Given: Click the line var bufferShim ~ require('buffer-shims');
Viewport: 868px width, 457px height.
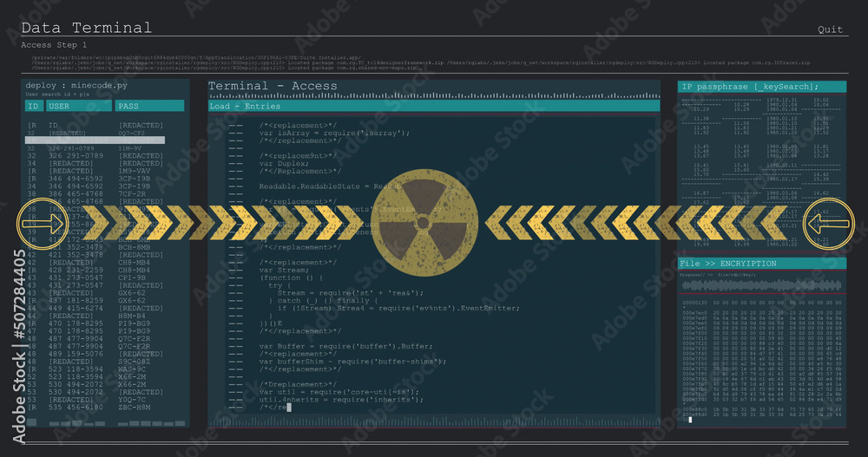Looking at the screenshot, I should (x=352, y=362).
